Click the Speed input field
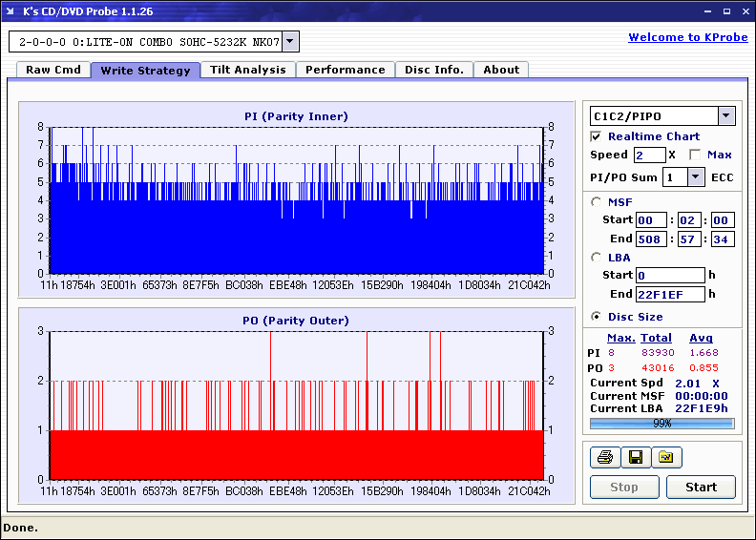Screen dimensions: 756x540 point(649,155)
